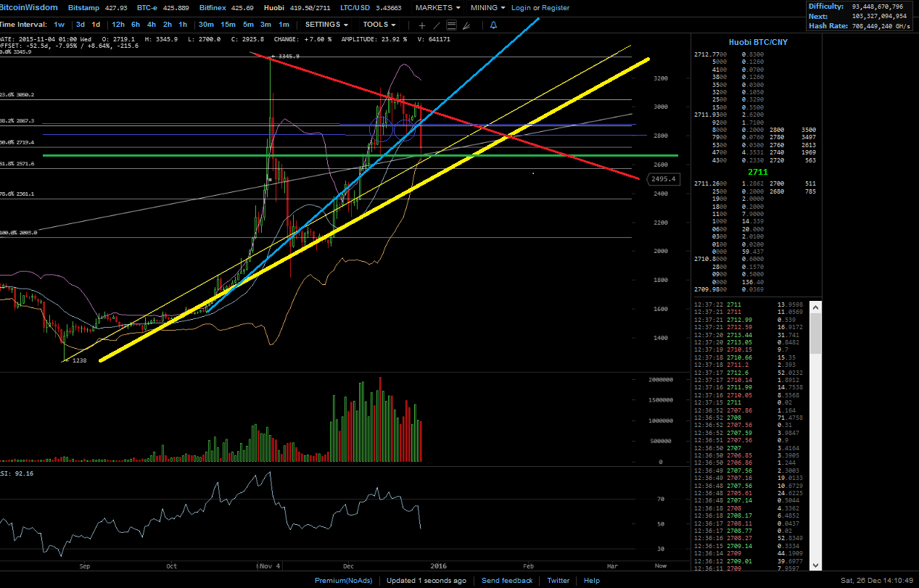Open the TOOLS dropdown

(379, 25)
